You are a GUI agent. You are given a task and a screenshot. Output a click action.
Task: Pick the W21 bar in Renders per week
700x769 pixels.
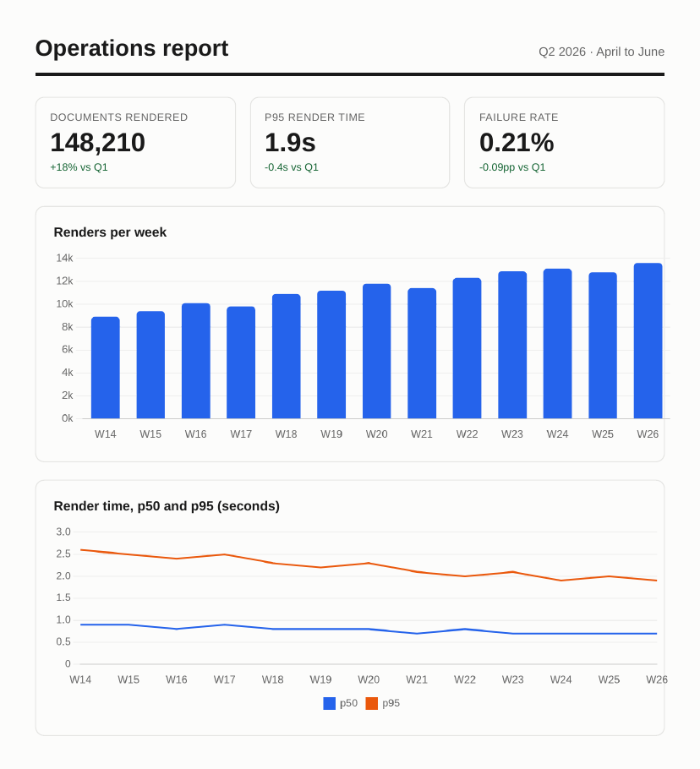click(422, 353)
